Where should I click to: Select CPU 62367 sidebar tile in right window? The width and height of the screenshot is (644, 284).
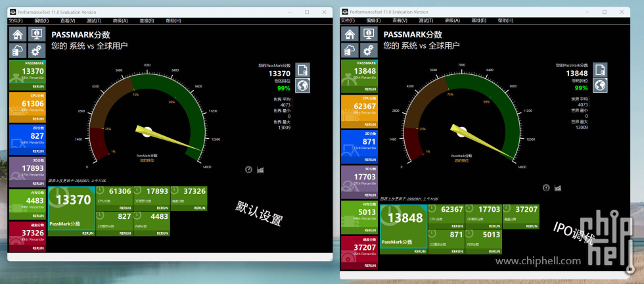pyautogui.click(x=359, y=111)
